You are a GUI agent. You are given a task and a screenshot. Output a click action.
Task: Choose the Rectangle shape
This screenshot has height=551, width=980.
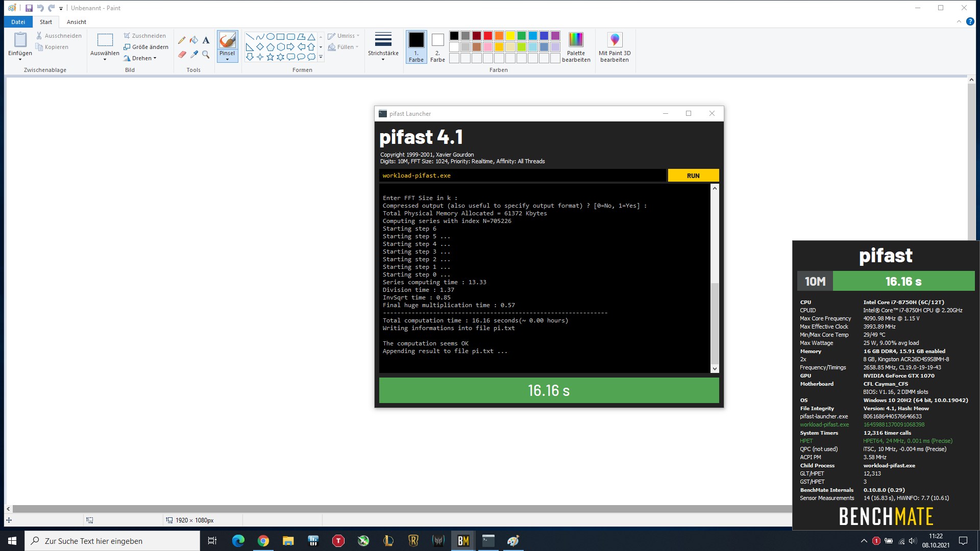point(280,37)
